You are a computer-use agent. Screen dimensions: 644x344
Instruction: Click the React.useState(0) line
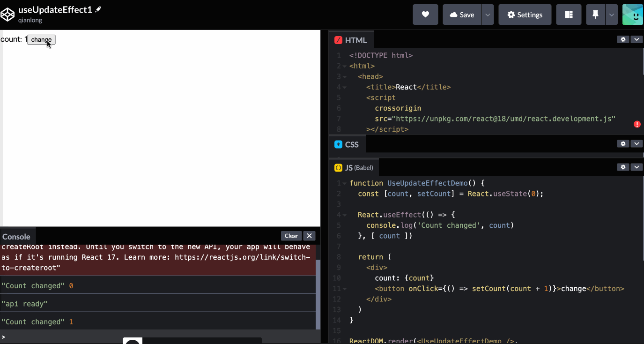(x=451, y=194)
